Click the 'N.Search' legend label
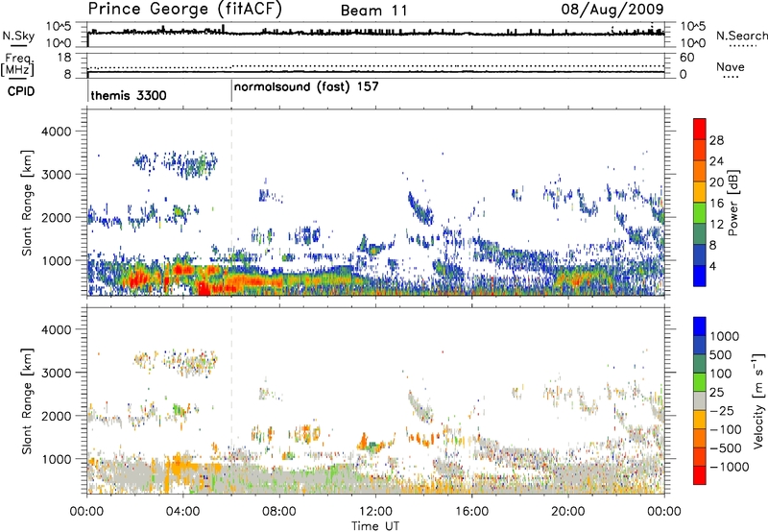Screen dimensions: 768x532 [741, 36]
